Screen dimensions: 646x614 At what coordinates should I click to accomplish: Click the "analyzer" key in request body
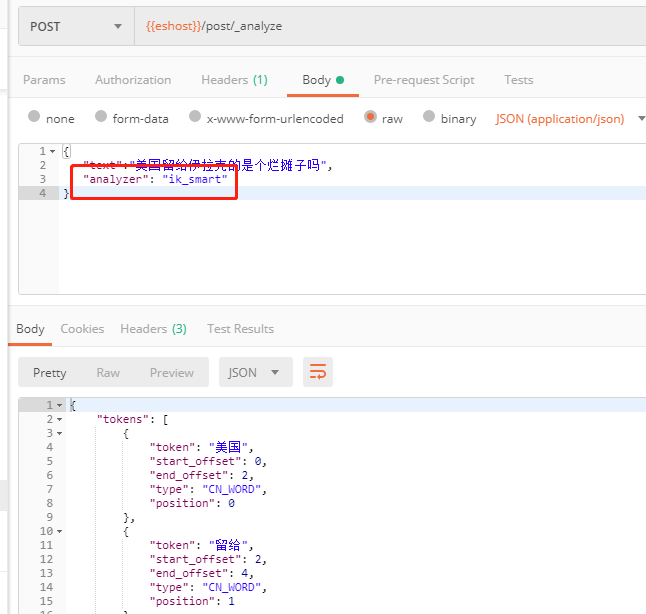tap(115, 179)
